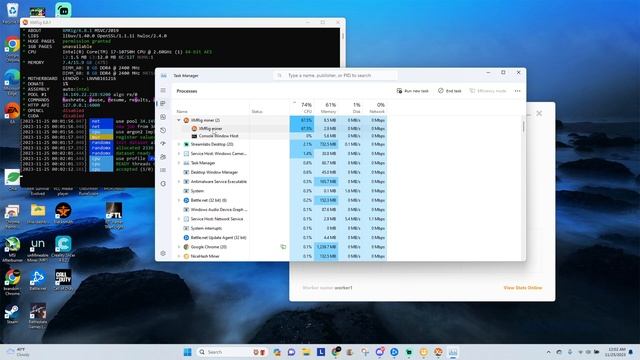Open the Performance page in Task Manager
The width and height of the screenshot is (640, 360).
(163, 117)
